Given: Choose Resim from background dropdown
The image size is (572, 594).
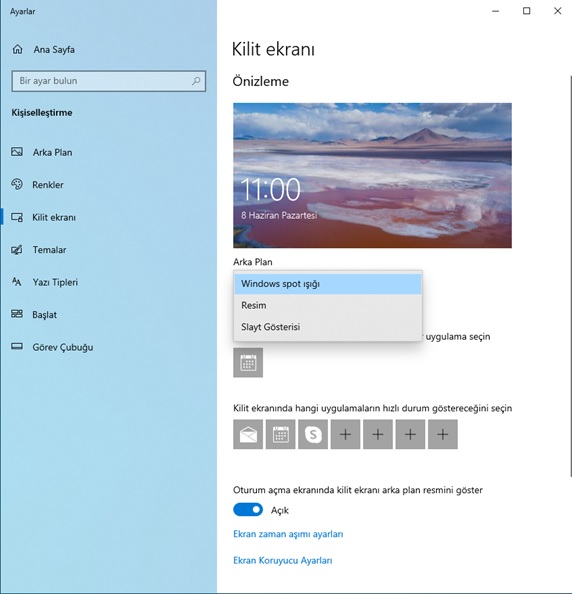Looking at the screenshot, I should 328,305.
